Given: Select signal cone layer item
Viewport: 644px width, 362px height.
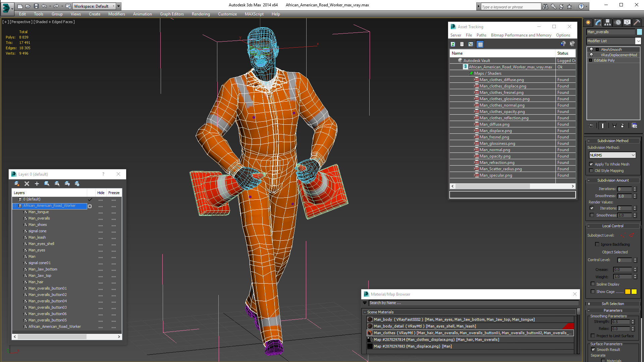Looking at the screenshot, I should click(x=37, y=231).
